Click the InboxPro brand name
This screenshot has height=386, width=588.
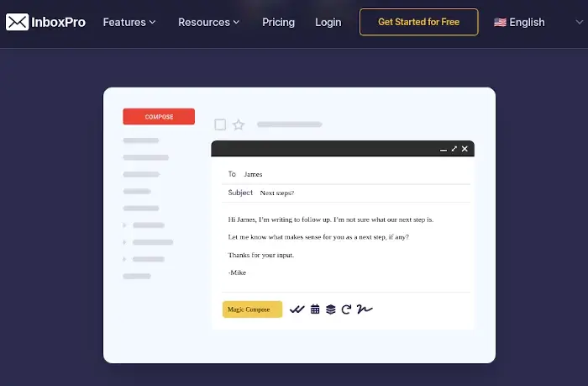[x=59, y=22]
